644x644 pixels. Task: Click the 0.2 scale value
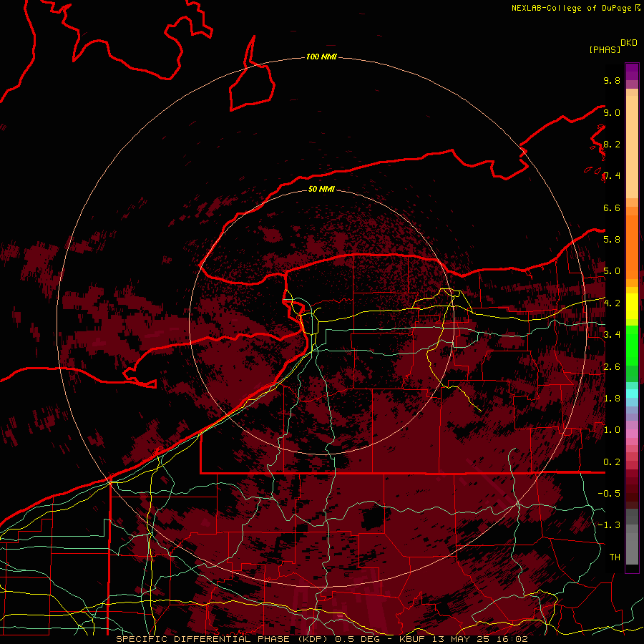(612, 462)
